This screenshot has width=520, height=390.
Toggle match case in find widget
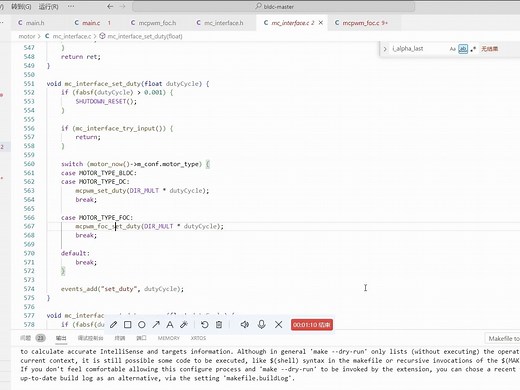pyautogui.click(x=453, y=49)
